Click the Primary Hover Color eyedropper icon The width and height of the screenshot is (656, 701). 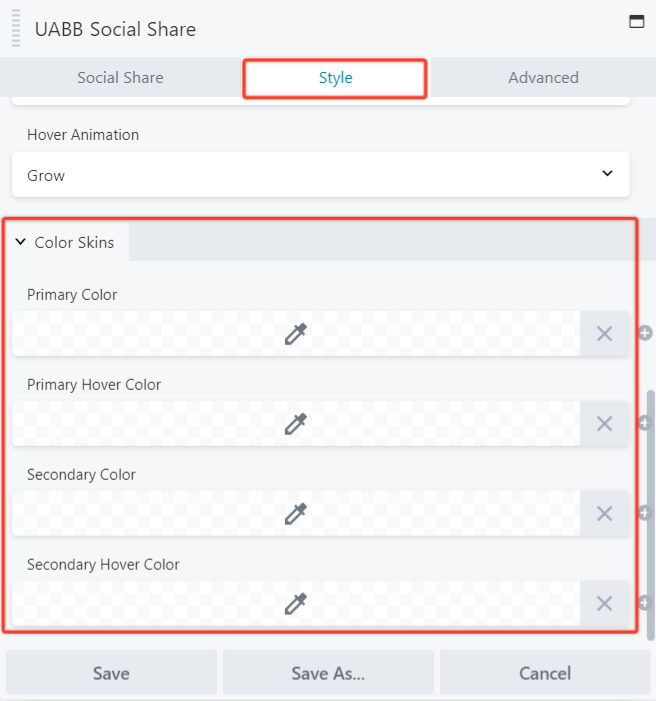295,424
